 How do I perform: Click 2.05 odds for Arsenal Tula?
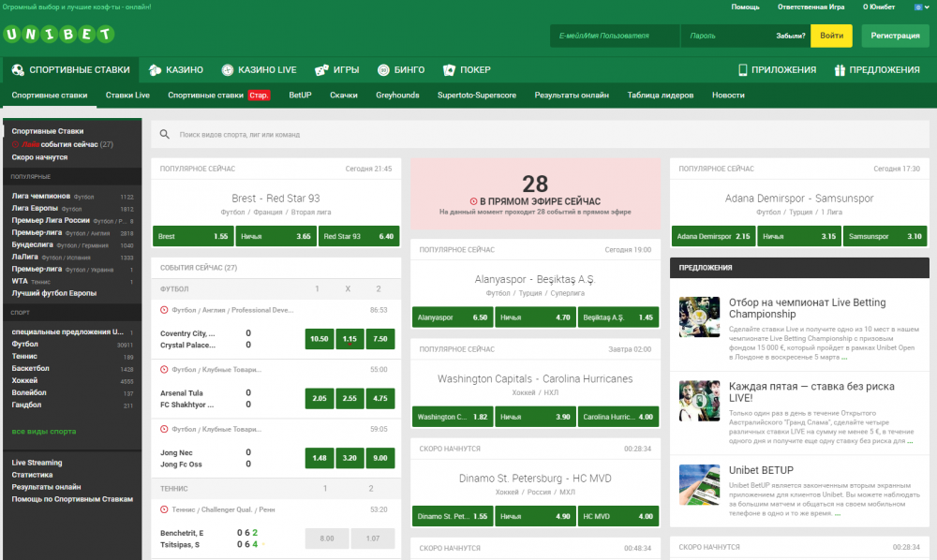point(320,398)
